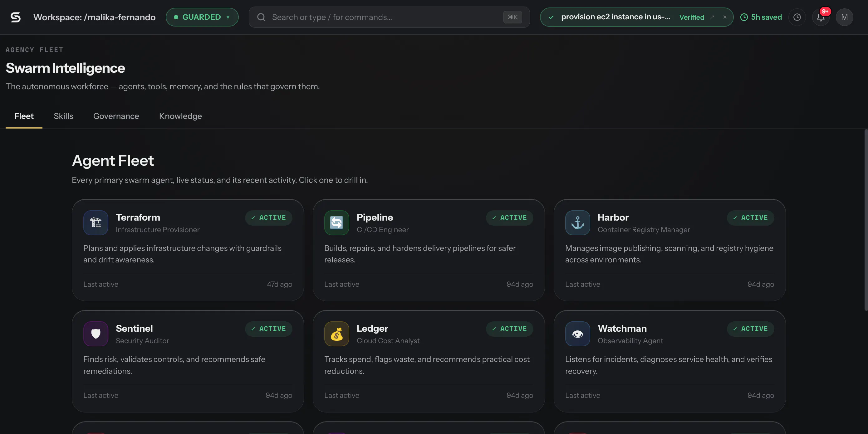868x434 pixels.
Task: Switch to the Fleet tab
Action: (24, 116)
